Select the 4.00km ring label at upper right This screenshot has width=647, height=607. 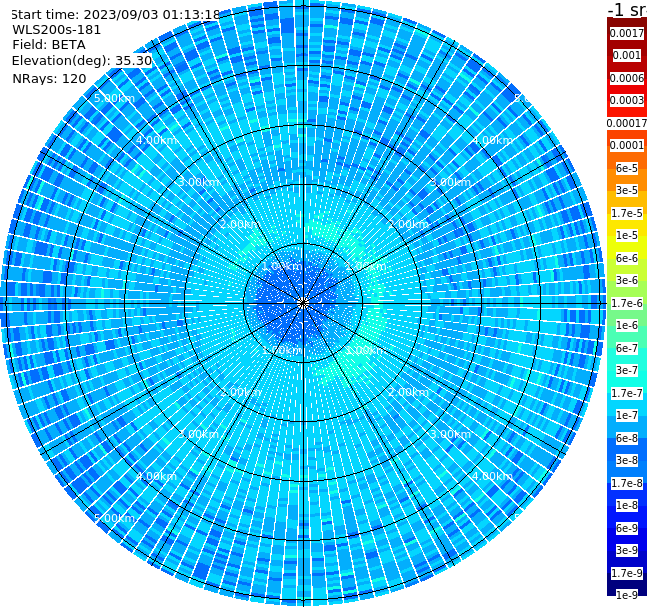tap(493, 140)
